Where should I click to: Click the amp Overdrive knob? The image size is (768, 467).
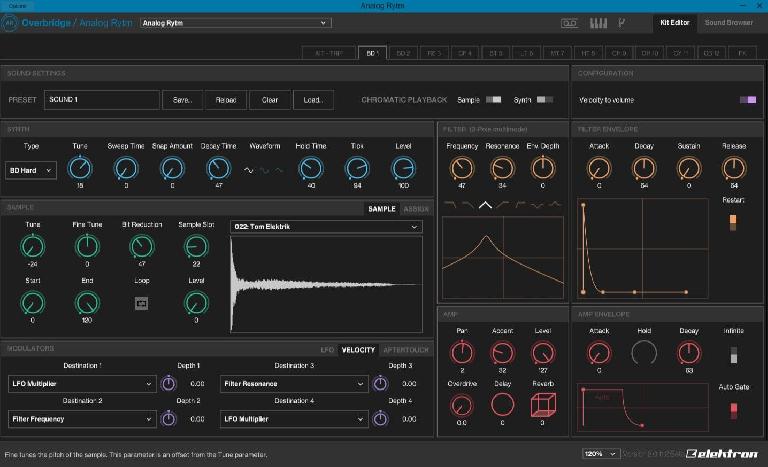[x=461, y=405]
